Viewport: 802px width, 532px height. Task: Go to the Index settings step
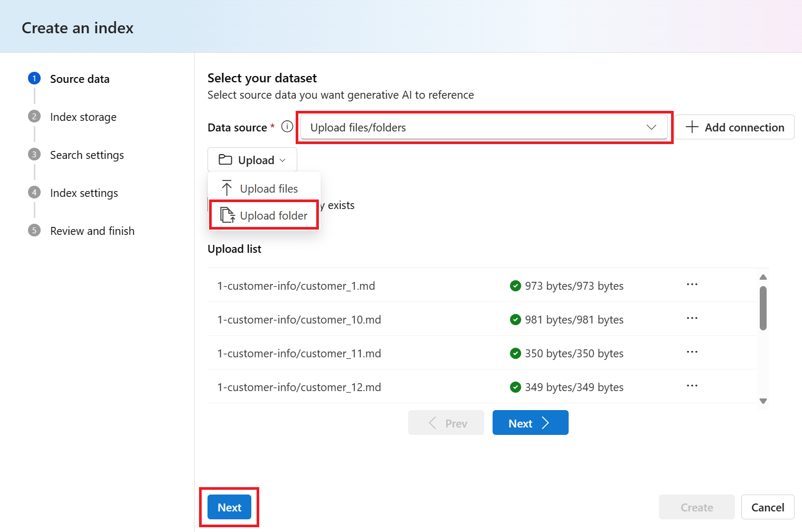(84, 193)
